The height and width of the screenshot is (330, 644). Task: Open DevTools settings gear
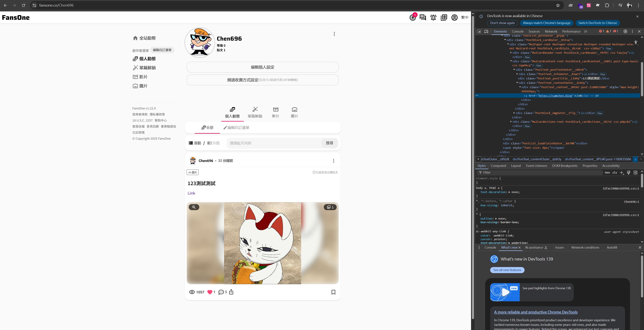tap(625, 32)
